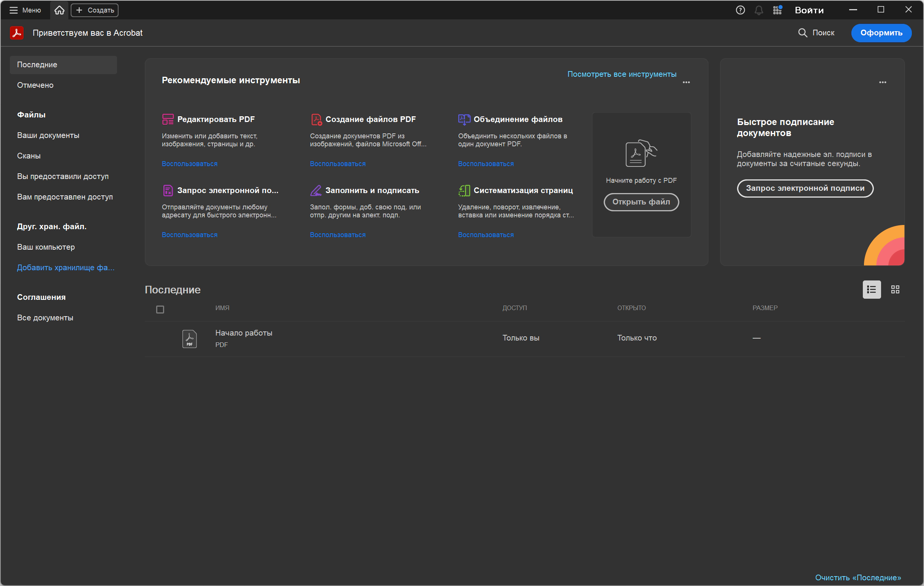This screenshot has height=586, width=924.
Task: Tick the select-all checkbox in recent list
Action: [x=160, y=309]
